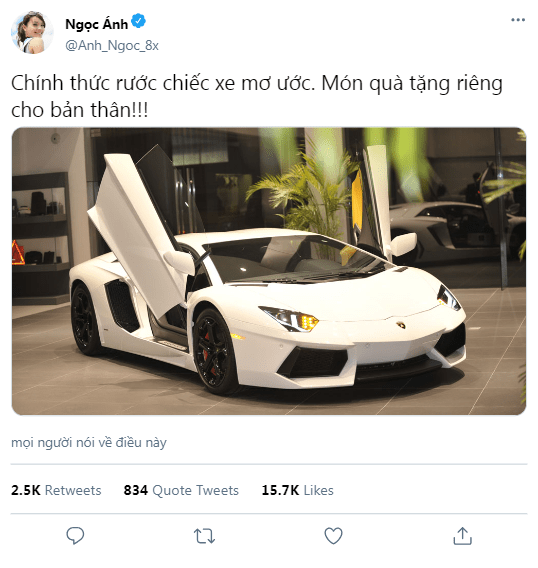Click the display name Ngọc Ánh

pos(97,24)
